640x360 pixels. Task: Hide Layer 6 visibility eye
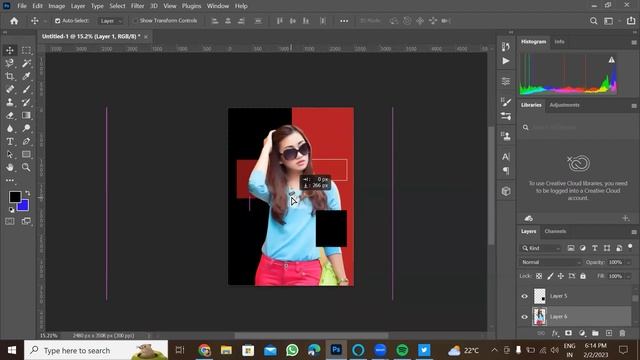[x=524, y=317]
